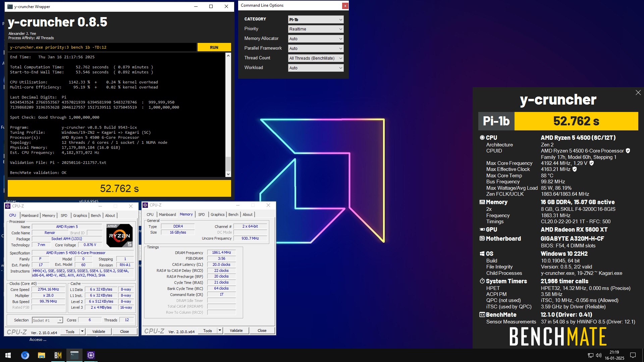Click the network tray icon
Image resolution: width=644 pixels, height=362 pixels.
click(591, 355)
